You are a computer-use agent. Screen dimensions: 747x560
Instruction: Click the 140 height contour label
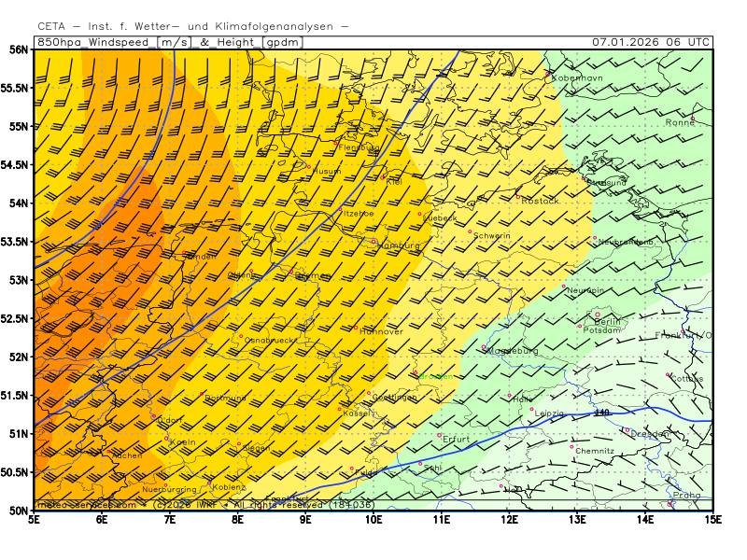(x=601, y=413)
